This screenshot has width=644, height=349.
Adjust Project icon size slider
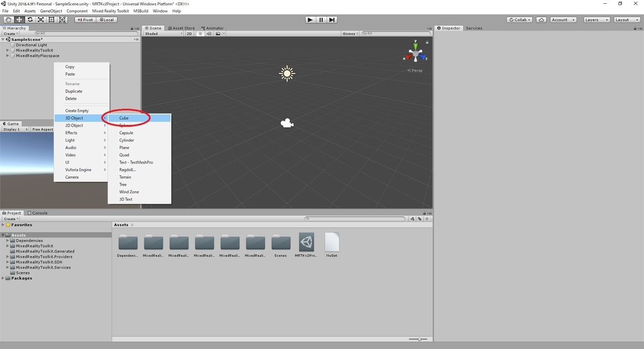click(418, 339)
